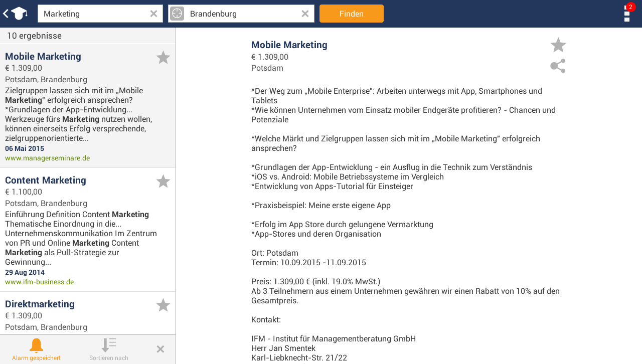The width and height of the screenshot is (642, 364).
Task: Click the '29 Aug 2014' date
Action: click(25, 272)
